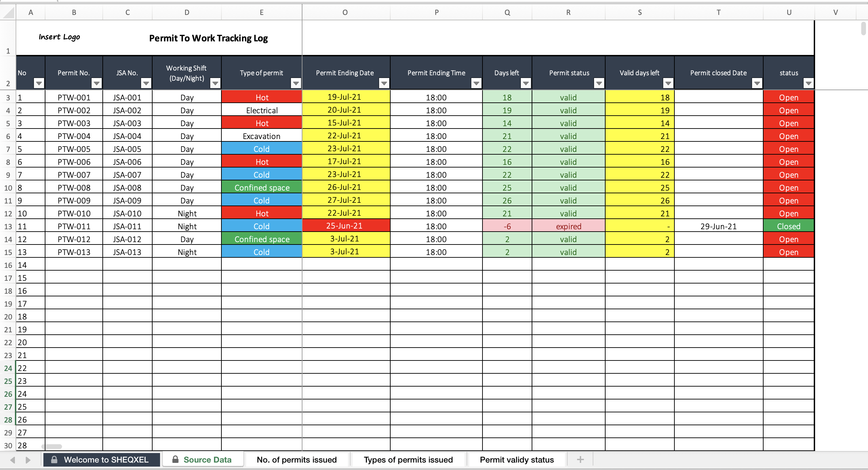Image resolution: width=868 pixels, height=470 pixels.
Task: Open the Permit Ending Date filter dropdown
Action: click(384, 83)
